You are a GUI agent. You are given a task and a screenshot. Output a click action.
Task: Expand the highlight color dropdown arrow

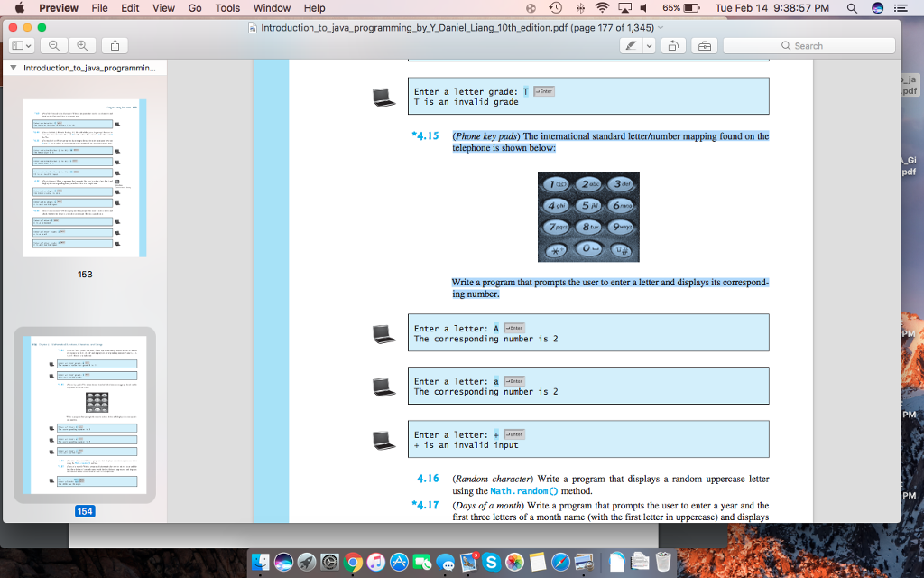tap(649, 45)
